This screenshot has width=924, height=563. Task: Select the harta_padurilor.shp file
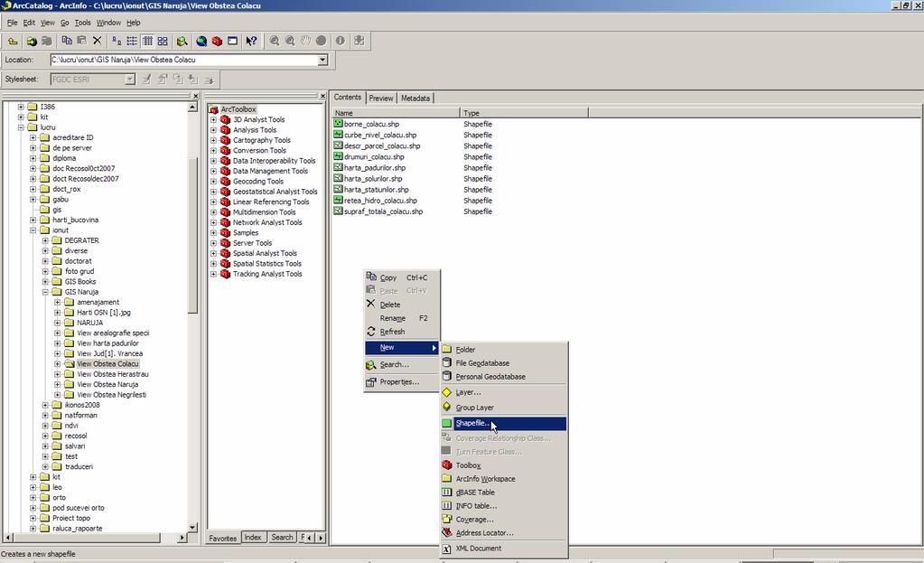pyautogui.click(x=375, y=168)
